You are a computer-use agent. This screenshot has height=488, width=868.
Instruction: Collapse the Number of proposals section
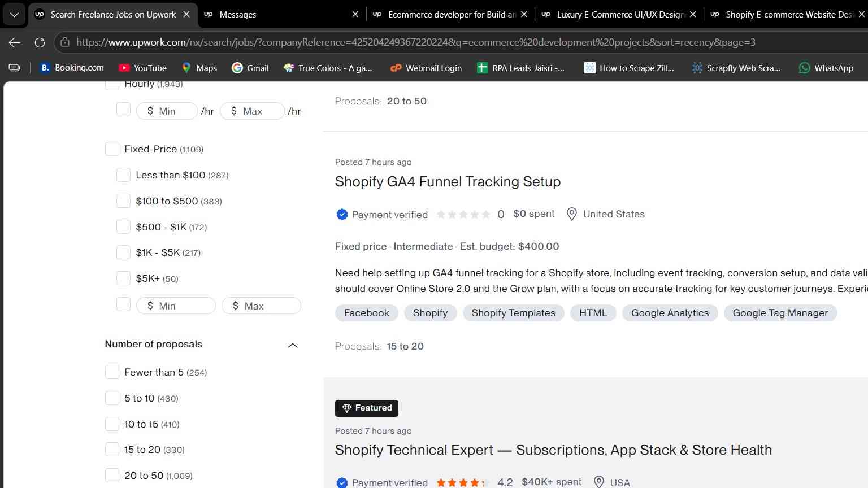point(293,345)
